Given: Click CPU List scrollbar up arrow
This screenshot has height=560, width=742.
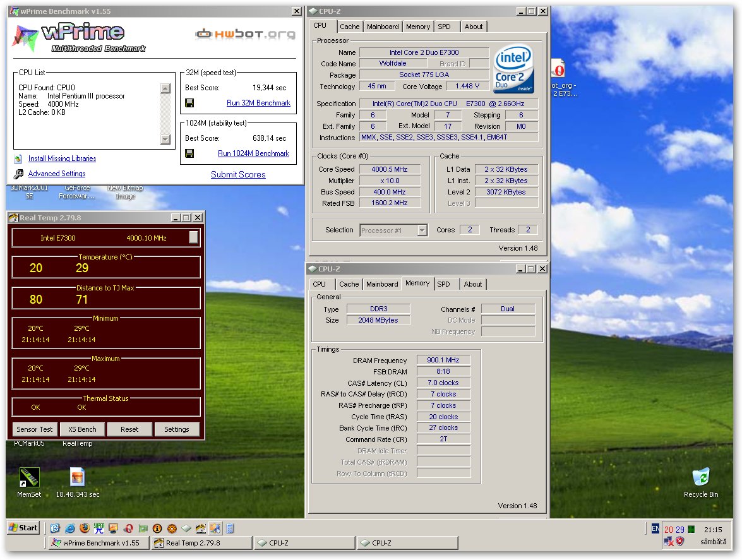Looking at the screenshot, I should click(x=165, y=88).
